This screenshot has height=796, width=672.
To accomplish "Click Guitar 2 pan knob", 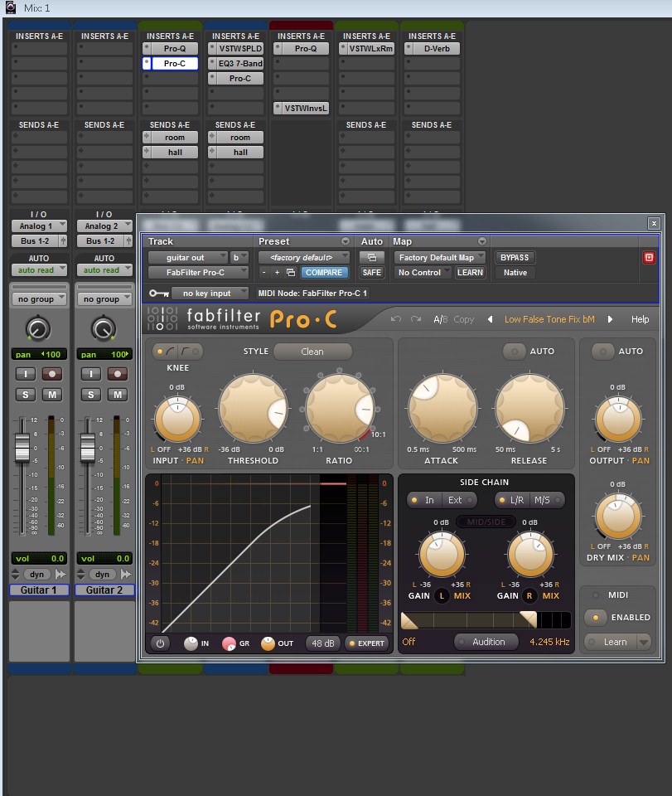I will 104,328.
